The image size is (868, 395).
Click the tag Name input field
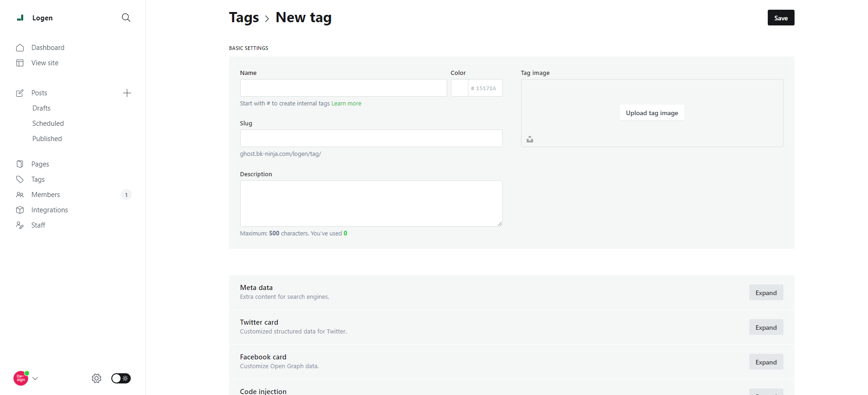coord(343,88)
